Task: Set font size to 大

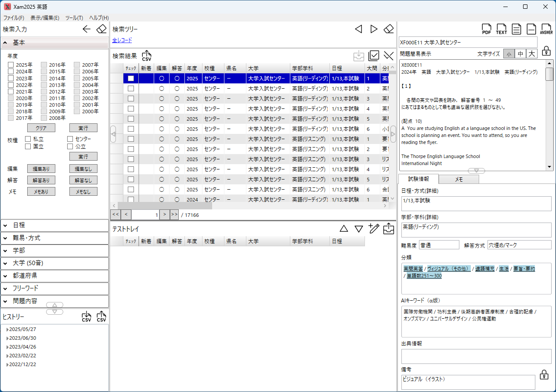Action: [532, 54]
